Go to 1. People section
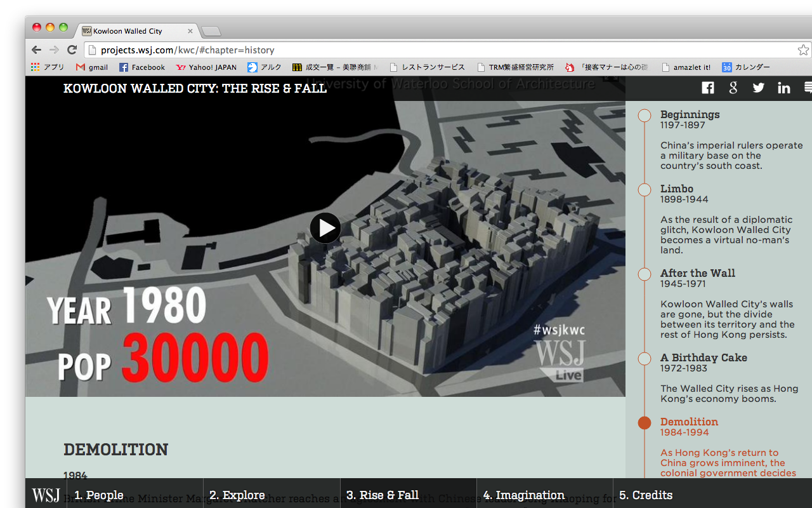The image size is (812, 508). click(99, 495)
